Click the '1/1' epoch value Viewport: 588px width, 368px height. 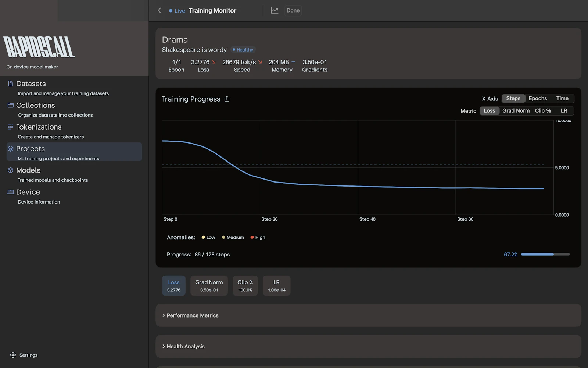[x=176, y=62]
